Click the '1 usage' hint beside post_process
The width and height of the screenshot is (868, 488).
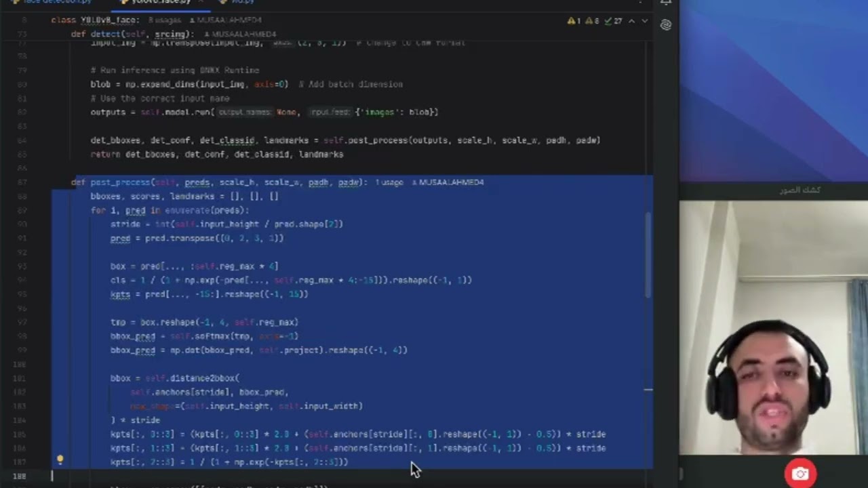click(x=389, y=182)
